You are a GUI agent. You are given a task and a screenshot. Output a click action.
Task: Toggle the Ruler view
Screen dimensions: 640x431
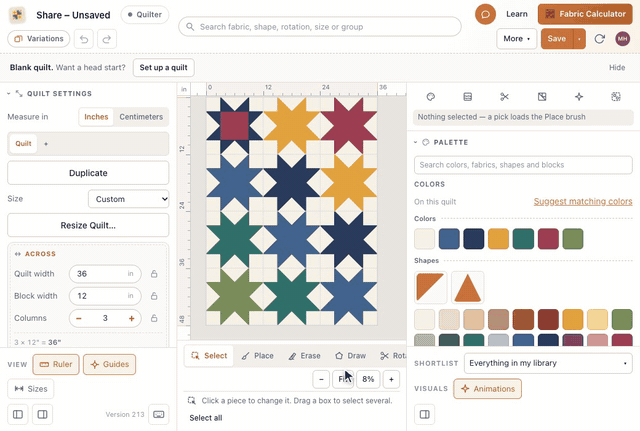click(x=56, y=364)
